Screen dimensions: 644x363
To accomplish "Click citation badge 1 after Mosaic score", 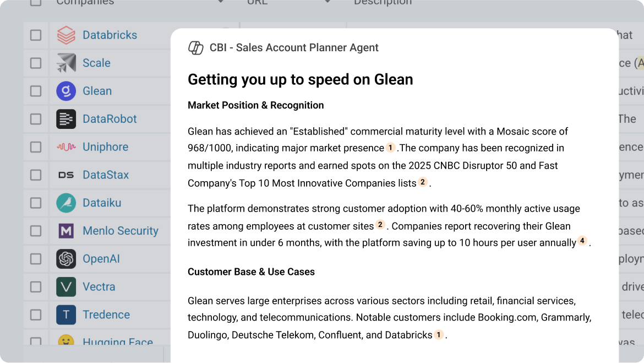I will (x=390, y=148).
